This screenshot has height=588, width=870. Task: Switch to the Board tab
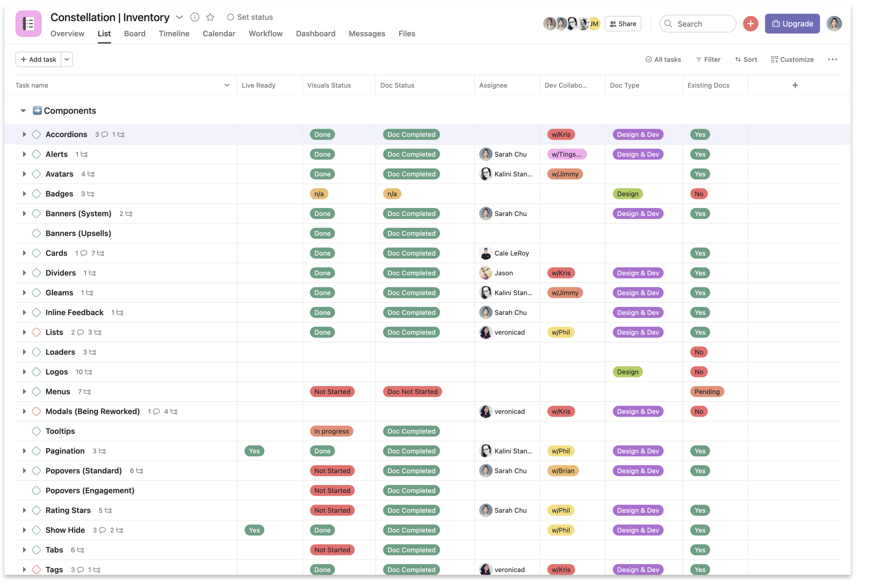tap(135, 34)
